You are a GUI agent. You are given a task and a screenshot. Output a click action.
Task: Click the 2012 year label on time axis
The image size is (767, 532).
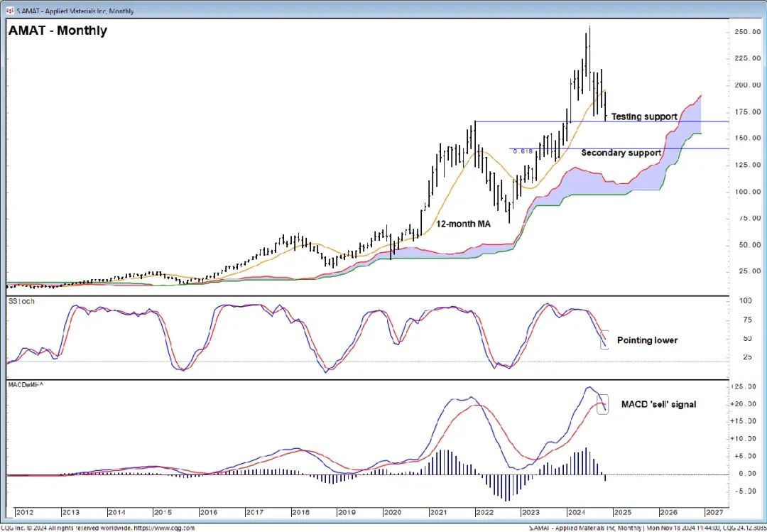(25, 512)
